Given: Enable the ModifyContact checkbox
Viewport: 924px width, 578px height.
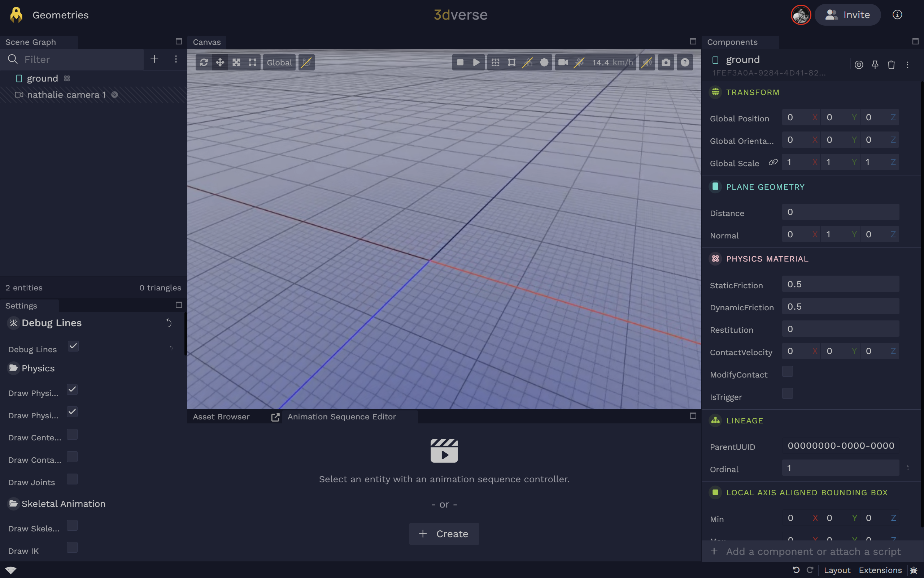Looking at the screenshot, I should pos(787,371).
